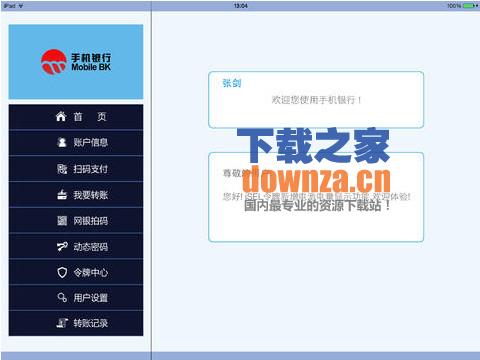Select the 扫码支付 menu entry
Image resolution: width=480 pixels, height=360 pixels.
click(76, 169)
